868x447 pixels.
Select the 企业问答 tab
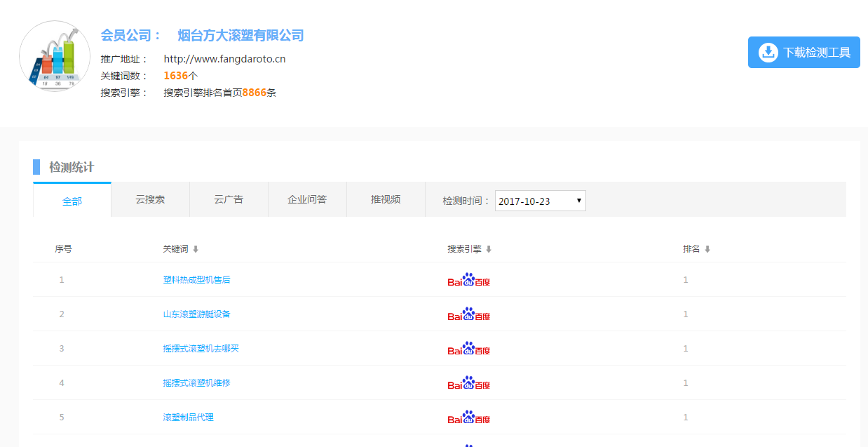pyautogui.click(x=307, y=199)
